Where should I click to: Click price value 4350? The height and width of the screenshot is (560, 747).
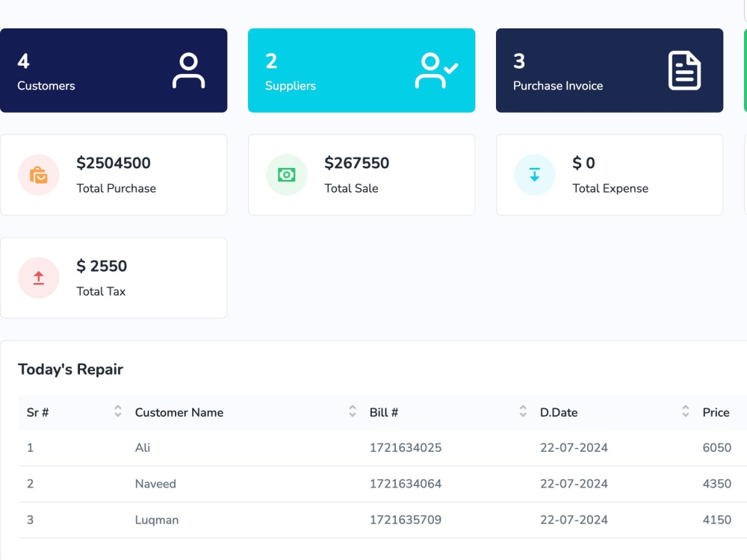716,484
